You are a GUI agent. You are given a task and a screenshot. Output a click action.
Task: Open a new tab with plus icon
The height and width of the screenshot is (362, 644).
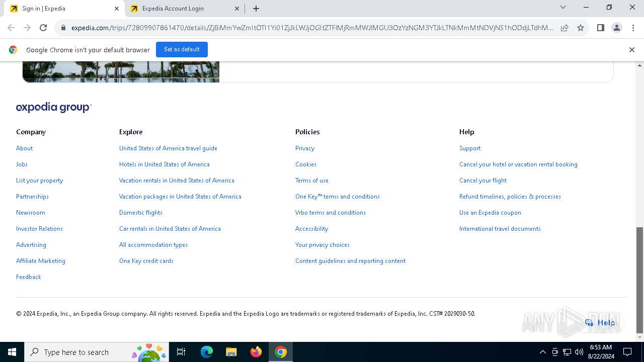pyautogui.click(x=256, y=9)
